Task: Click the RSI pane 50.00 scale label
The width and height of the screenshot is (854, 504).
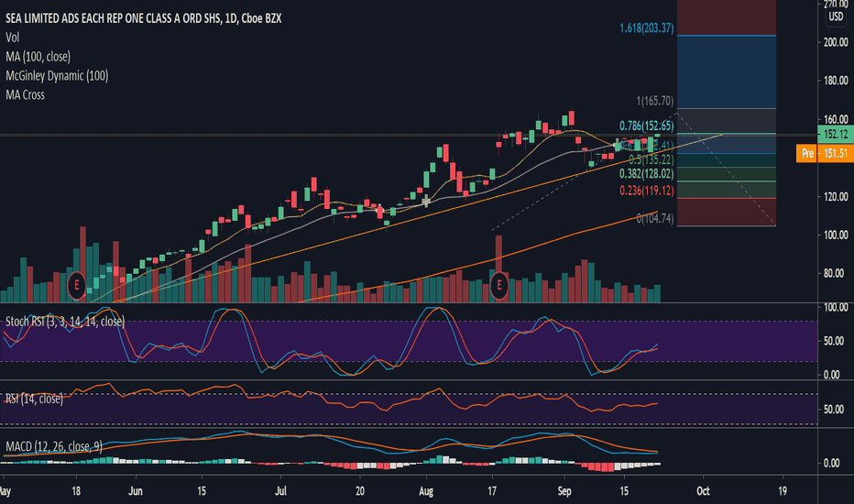Action: [x=833, y=410]
